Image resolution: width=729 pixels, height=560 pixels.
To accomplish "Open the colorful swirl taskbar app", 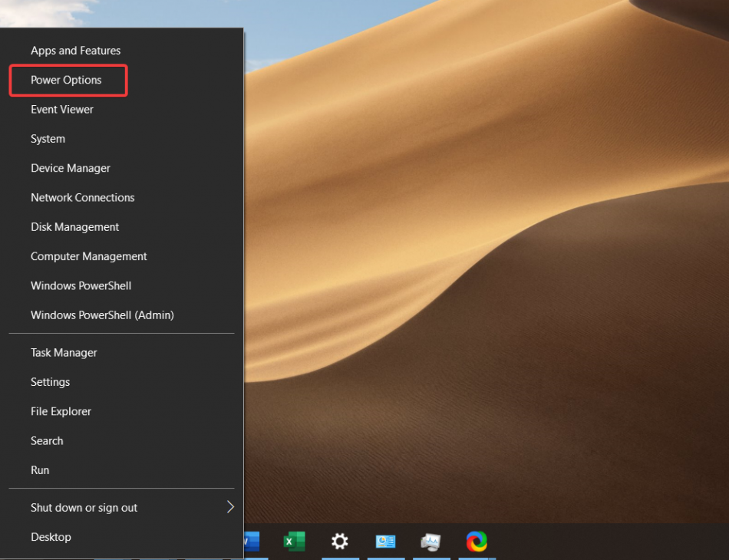I will tap(477, 542).
